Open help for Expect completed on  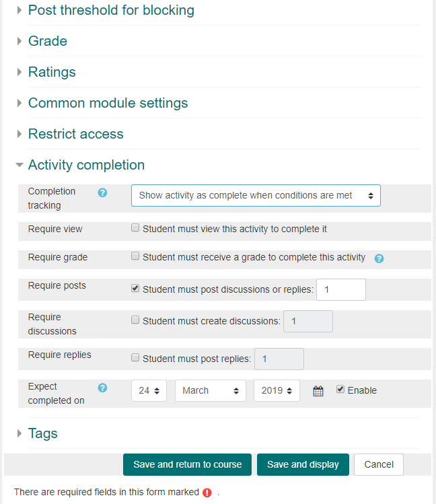102,388
